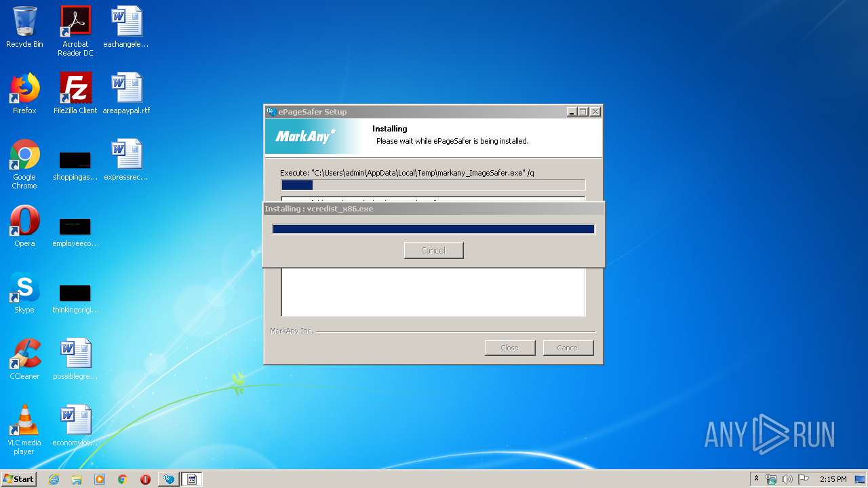Image resolution: width=868 pixels, height=488 pixels.
Task: Open the Recycle Bin desktop icon
Action: 24,27
